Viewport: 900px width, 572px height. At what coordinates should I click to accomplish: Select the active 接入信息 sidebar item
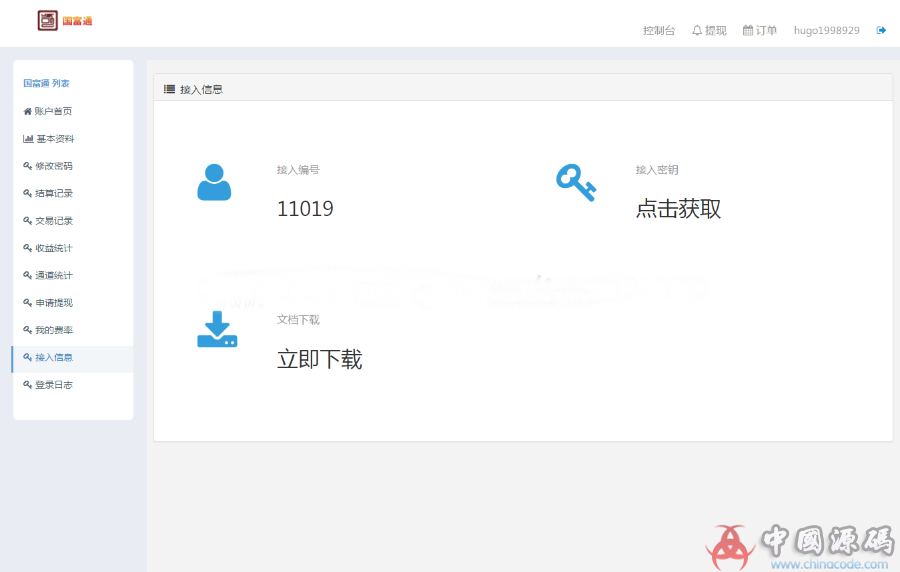[72, 359]
